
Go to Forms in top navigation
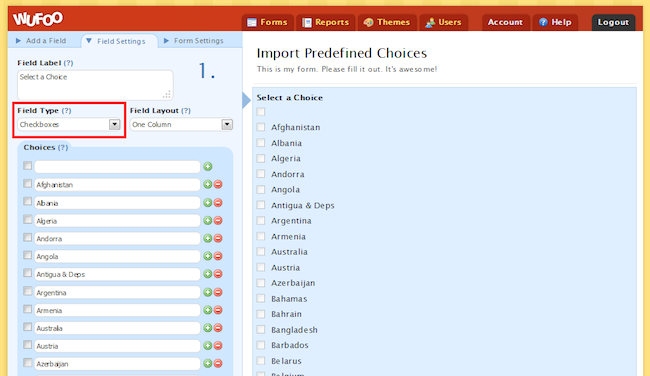267,22
